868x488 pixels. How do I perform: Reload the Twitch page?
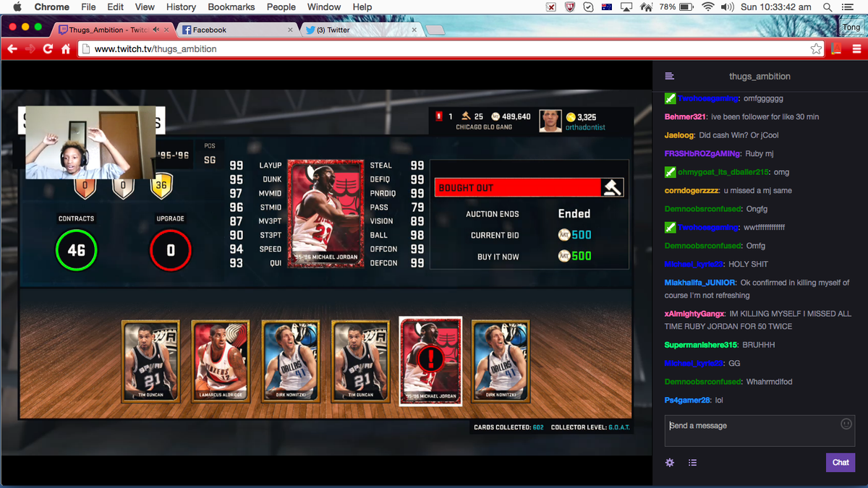pyautogui.click(x=48, y=49)
